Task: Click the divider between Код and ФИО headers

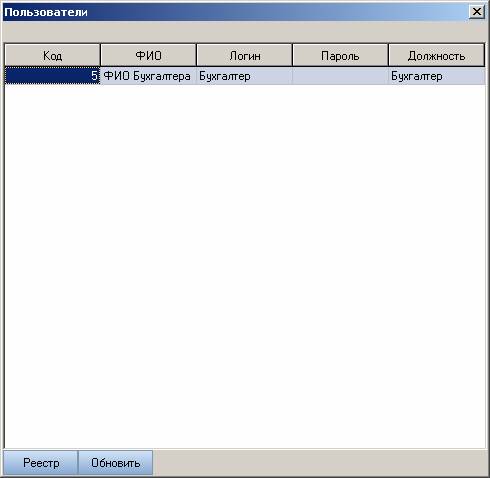Action: (x=100, y=55)
